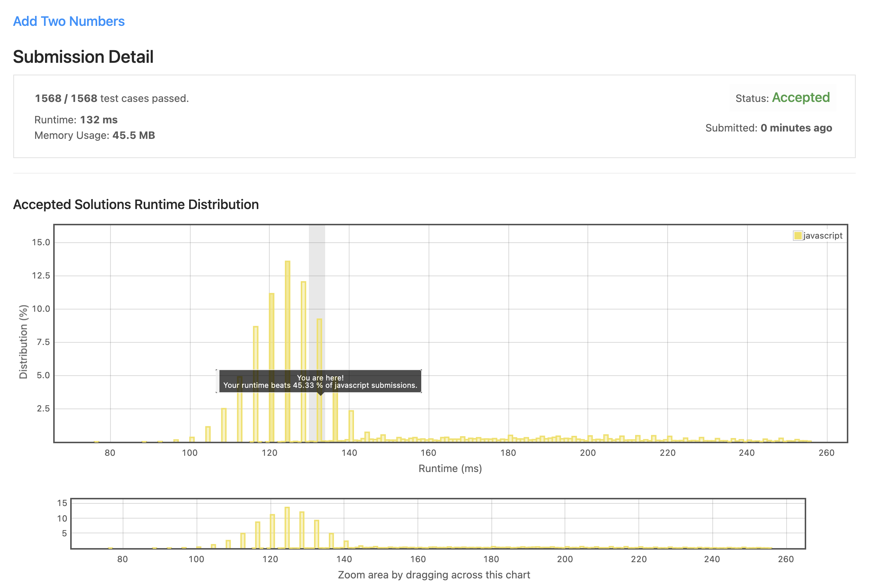
Task: Click the 200 label on the main chart x-axis
Action: coord(587,453)
